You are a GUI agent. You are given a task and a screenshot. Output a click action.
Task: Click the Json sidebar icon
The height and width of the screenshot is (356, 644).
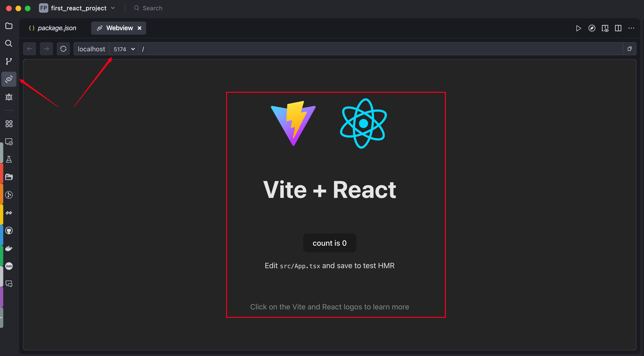[9, 266]
